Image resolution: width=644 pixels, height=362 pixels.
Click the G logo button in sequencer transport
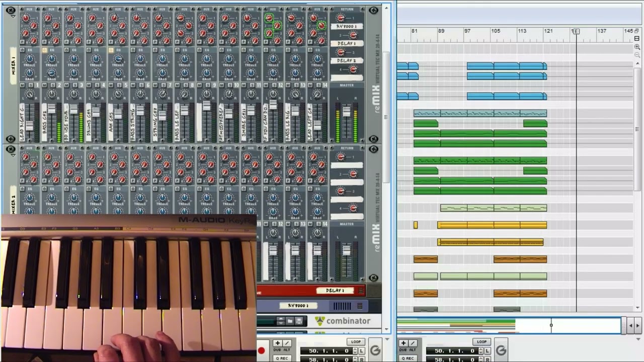coord(501,350)
